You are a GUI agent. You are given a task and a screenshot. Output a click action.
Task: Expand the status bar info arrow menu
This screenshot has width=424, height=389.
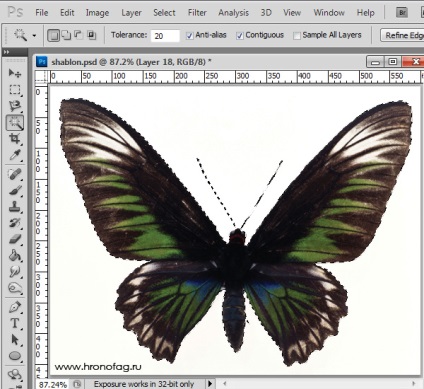click(x=210, y=384)
